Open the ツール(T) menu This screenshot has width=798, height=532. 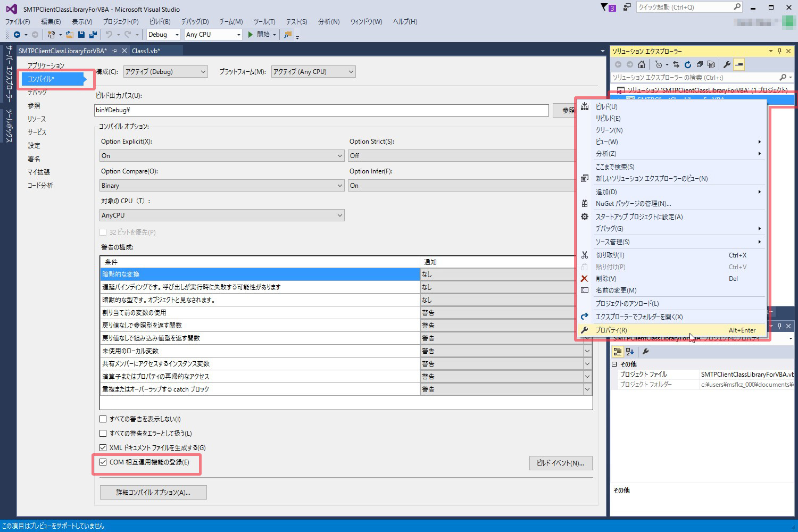point(264,22)
